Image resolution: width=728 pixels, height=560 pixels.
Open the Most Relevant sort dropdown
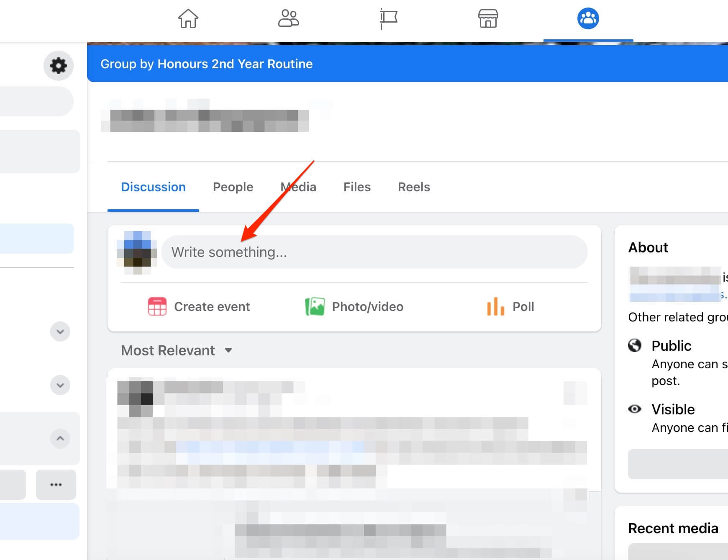176,350
